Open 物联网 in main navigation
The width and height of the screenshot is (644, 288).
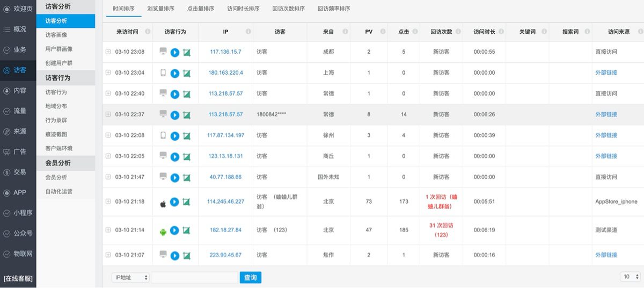[18, 254]
